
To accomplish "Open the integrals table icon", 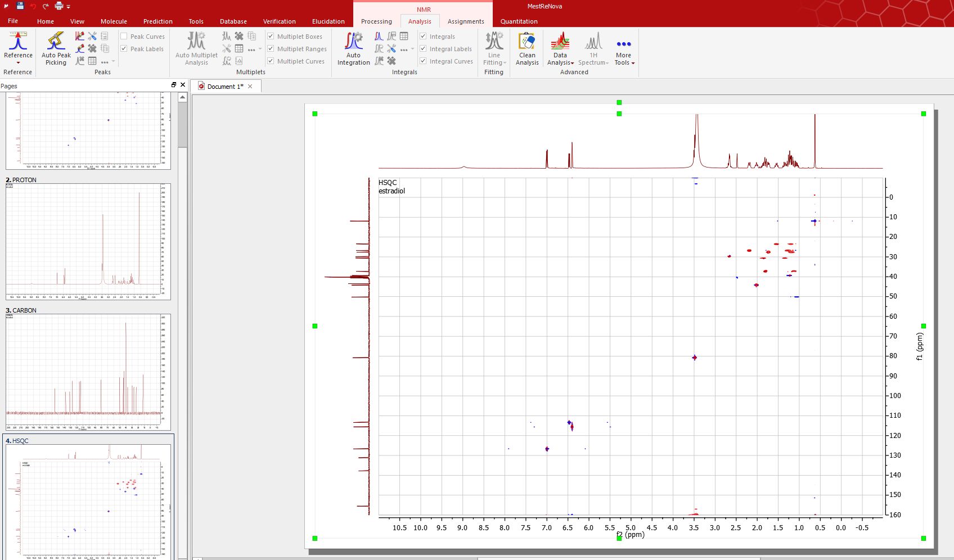I will pyautogui.click(x=404, y=36).
